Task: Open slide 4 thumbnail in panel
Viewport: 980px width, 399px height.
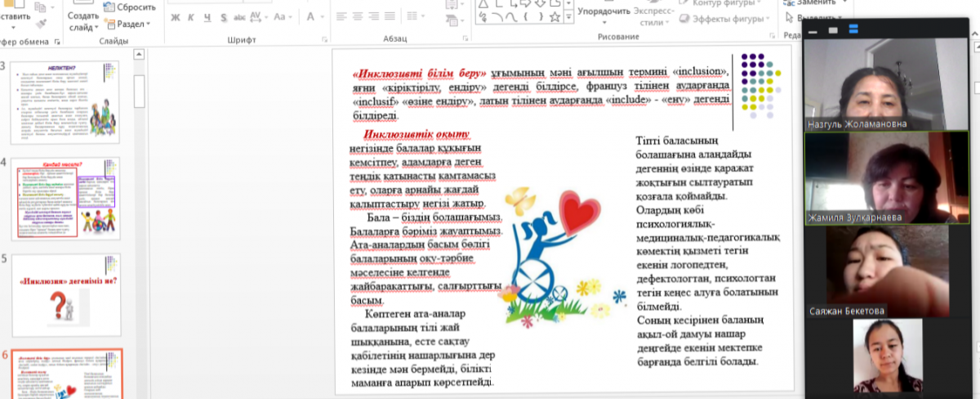Action: 70,198
